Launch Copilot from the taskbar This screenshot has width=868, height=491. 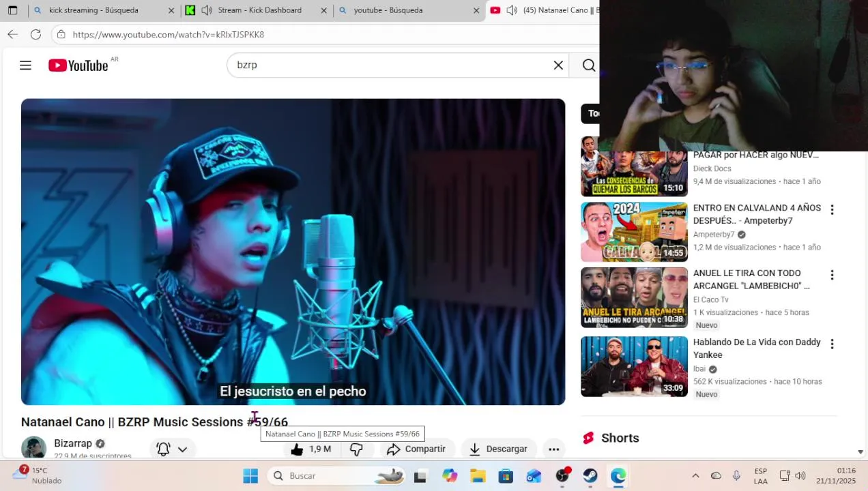[449, 476]
